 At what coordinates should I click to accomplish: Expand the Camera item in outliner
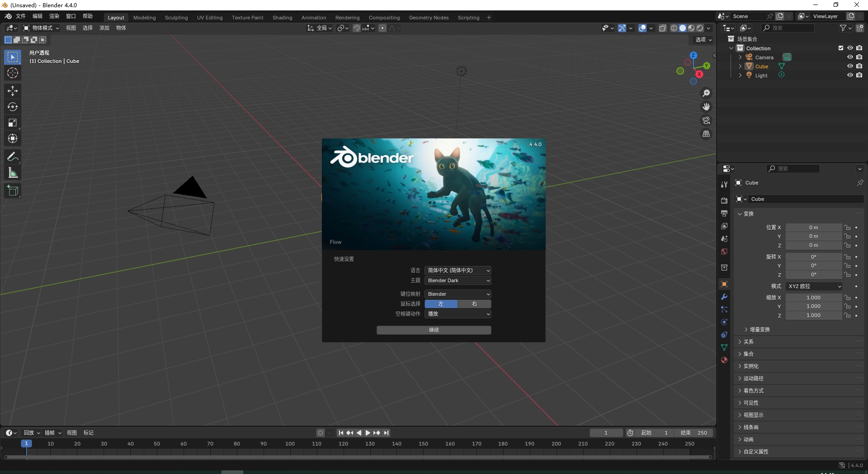point(740,57)
